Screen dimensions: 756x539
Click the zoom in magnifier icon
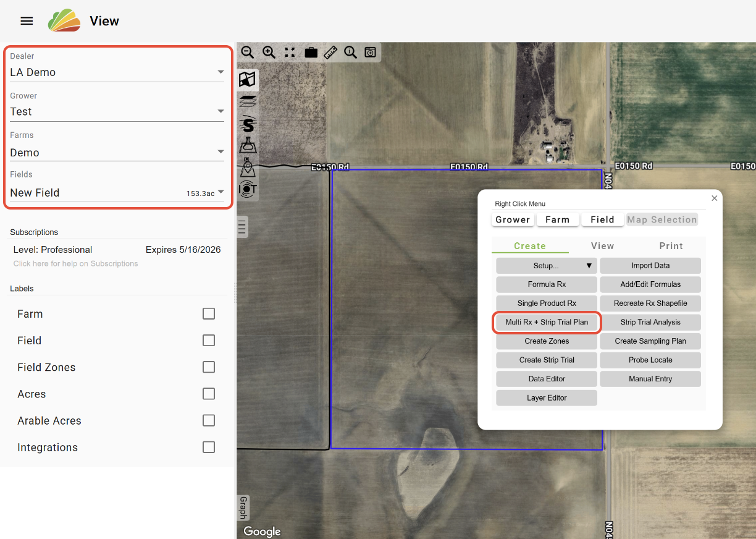[x=269, y=53]
